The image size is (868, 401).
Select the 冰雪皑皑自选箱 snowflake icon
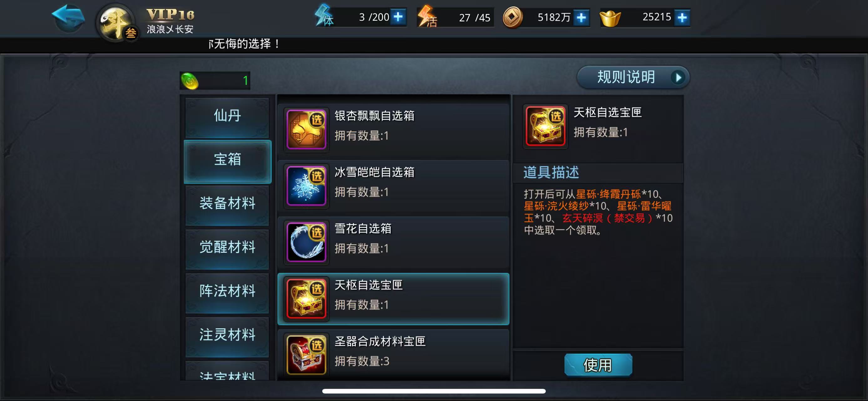[306, 186]
